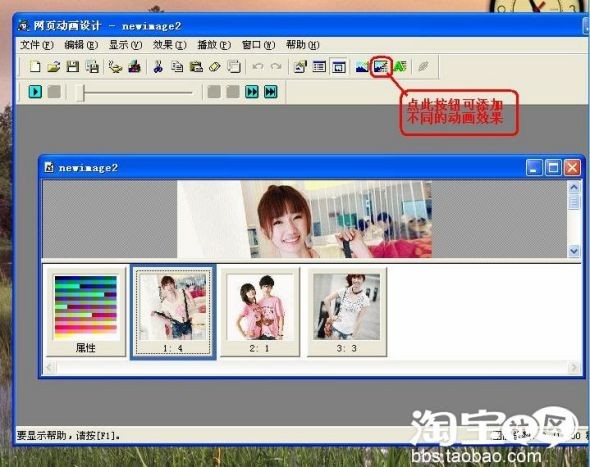Play the animation with the play button
This screenshot has height=467, width=590.
point(35,92)
